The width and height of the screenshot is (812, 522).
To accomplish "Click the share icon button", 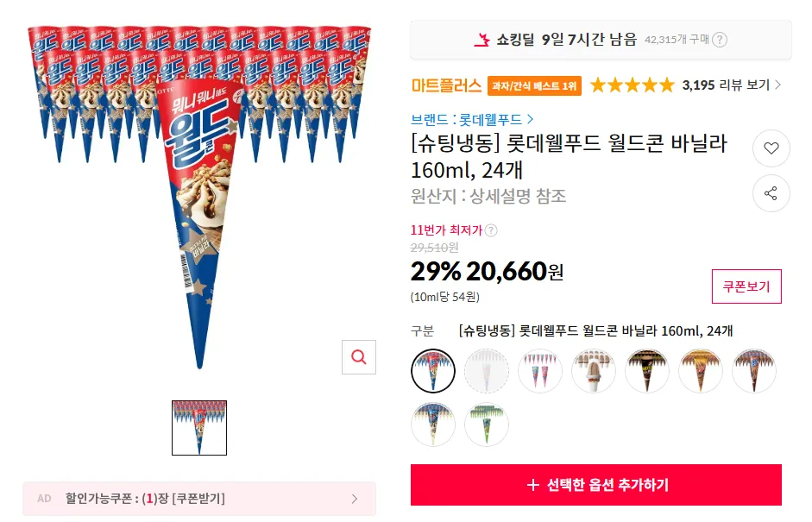I will (x=771, y=193).
